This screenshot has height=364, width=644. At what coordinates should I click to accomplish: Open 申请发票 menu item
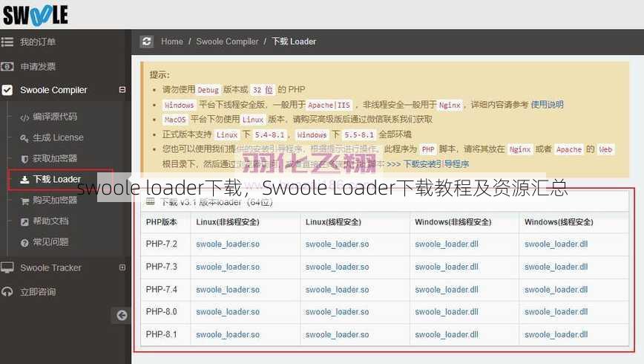click(x=38, y=66)
